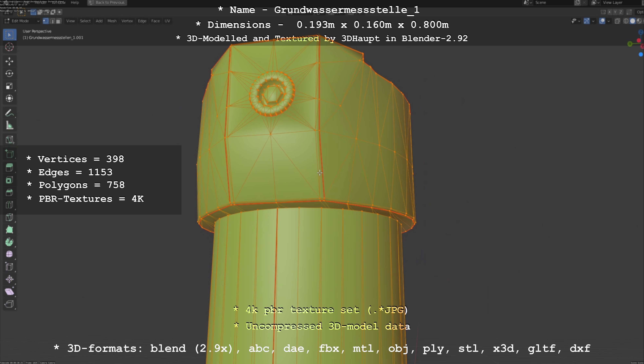Toggle mesh mirror Z axis
This screenshot has height=364, width=644.
point(620,12)
